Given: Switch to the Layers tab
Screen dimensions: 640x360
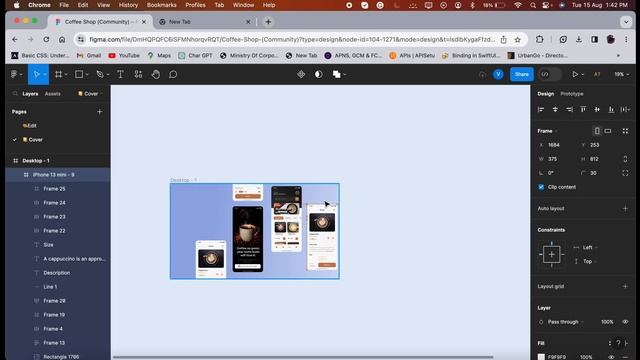Looking at the screenshot, I should tap(30, 93).
